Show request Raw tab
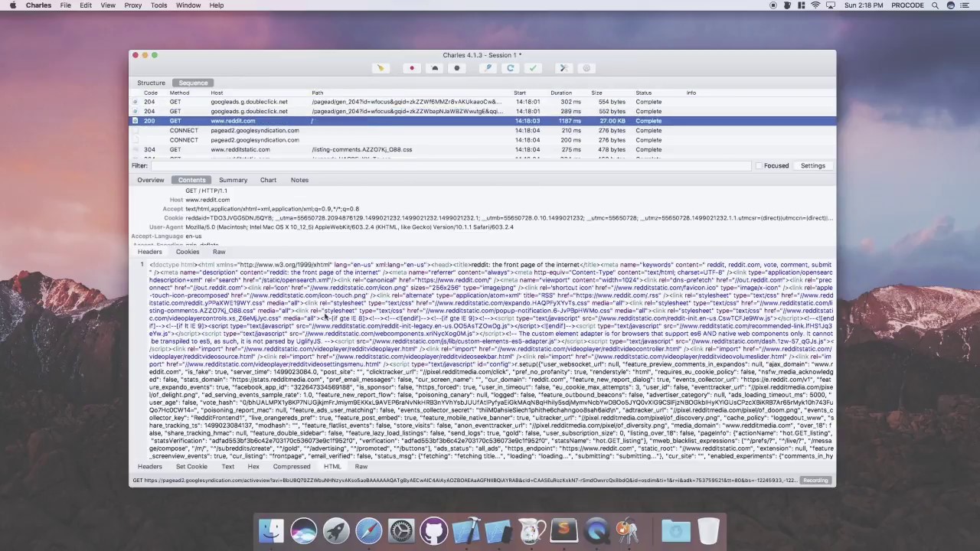Screen dimensions: 980x551 (x=219, y=252)
